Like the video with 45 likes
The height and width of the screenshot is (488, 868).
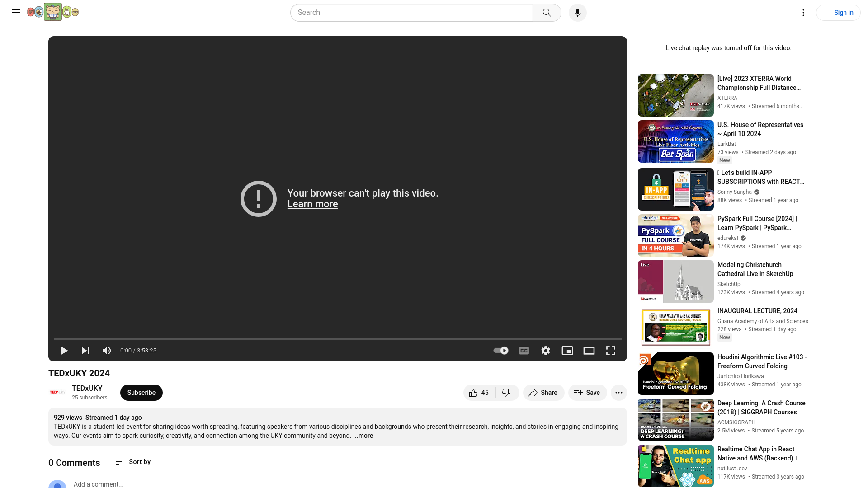[479, 393]
